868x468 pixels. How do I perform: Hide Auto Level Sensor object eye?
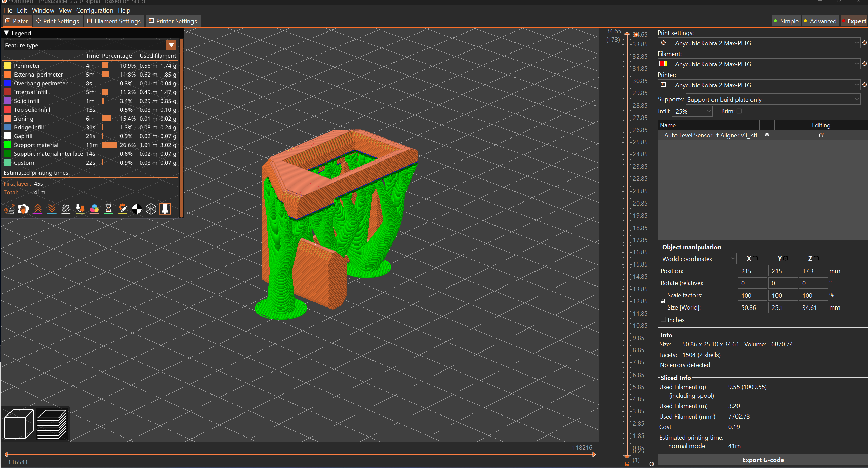(767, 135)
